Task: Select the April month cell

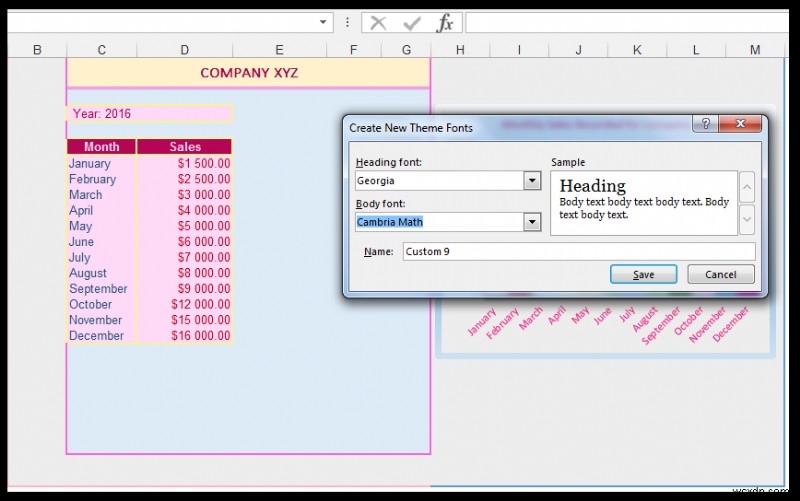Action: click(x=102, y=210)
